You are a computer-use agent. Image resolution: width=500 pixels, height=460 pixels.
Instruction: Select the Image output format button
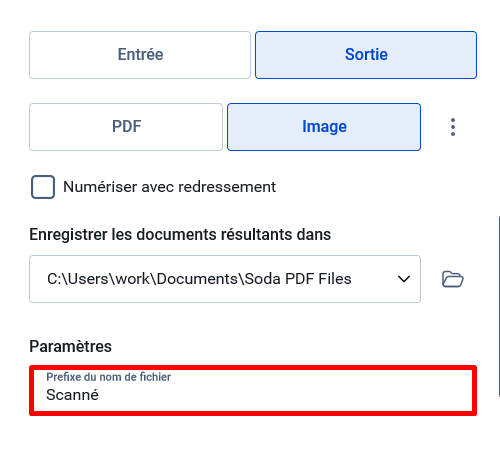click(324, 127)
